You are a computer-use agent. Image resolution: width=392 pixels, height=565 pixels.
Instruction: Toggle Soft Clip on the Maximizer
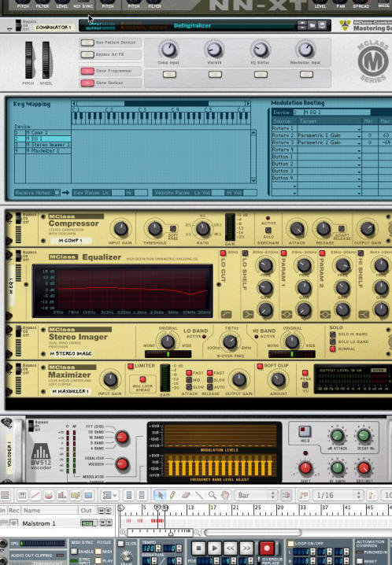260,366
